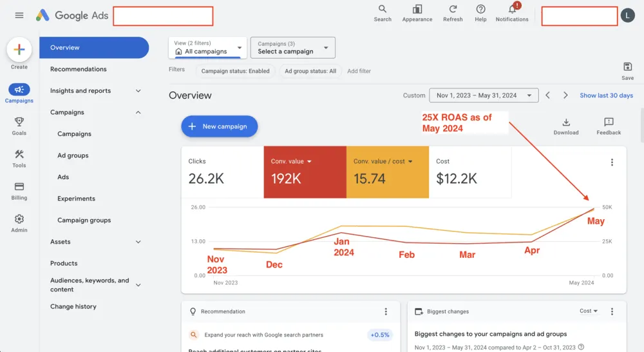Open the account avatar L
The width and height of the screenshot is (644, 352).
[627, 15]
